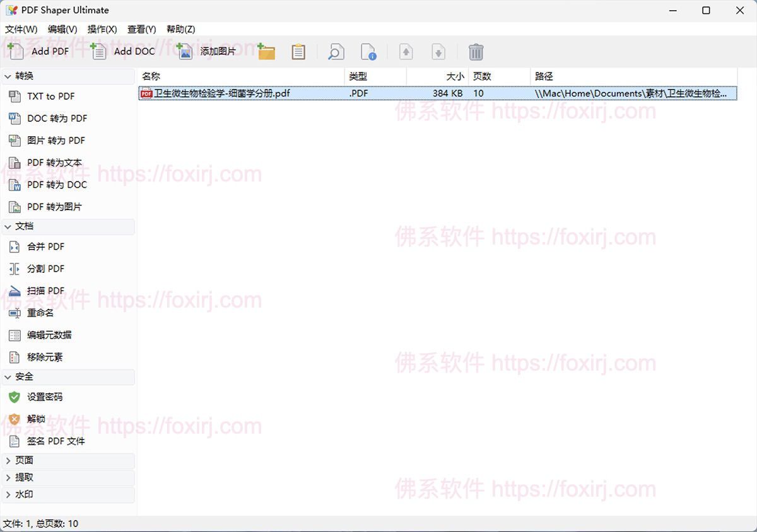757x532 pixels.
Task: Select the TXT to PDF conversion tool
Action: tap(47, 96)
